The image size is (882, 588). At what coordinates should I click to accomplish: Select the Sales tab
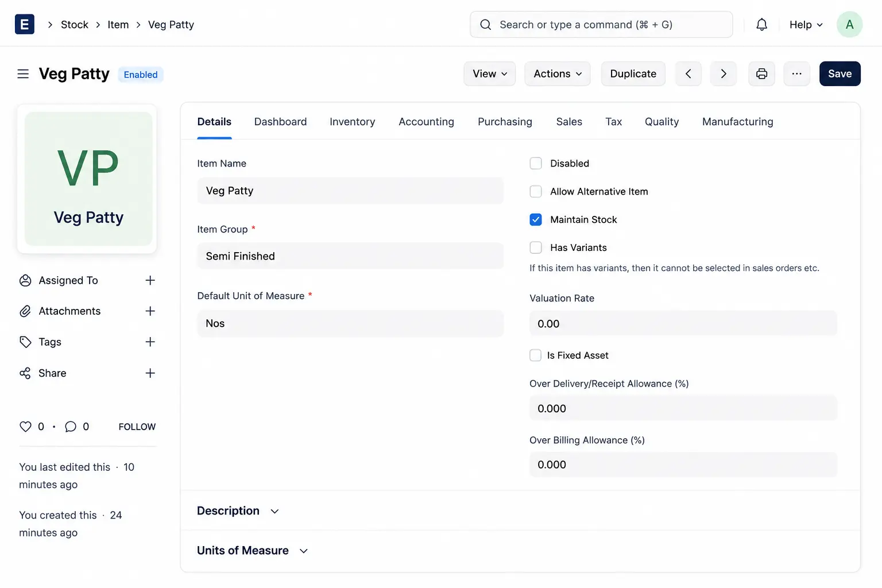(569, 122)
